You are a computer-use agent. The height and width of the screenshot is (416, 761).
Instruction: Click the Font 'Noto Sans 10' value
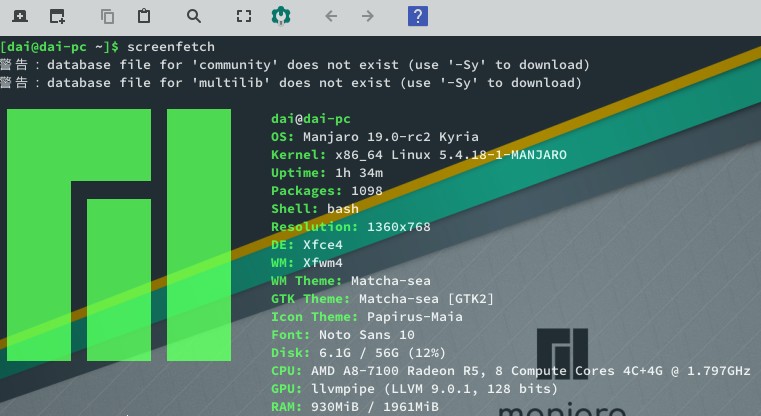point(366,334)
